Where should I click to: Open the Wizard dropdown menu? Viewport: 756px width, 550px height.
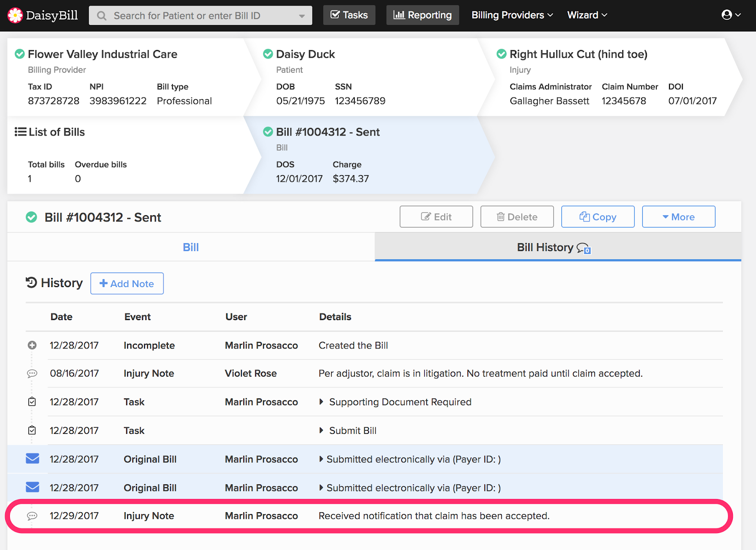click(587, 15)
